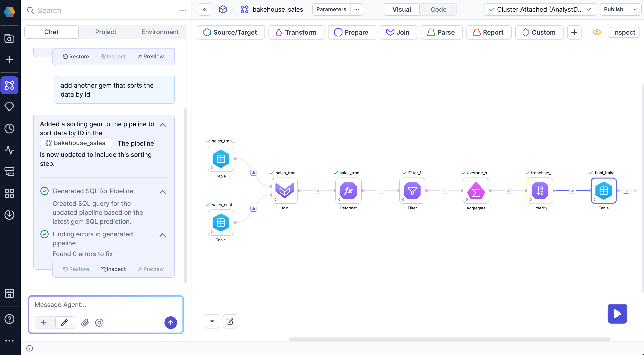Open the history clock sidebar icon
The image size is (644, 355).
(x=9, y=129)
